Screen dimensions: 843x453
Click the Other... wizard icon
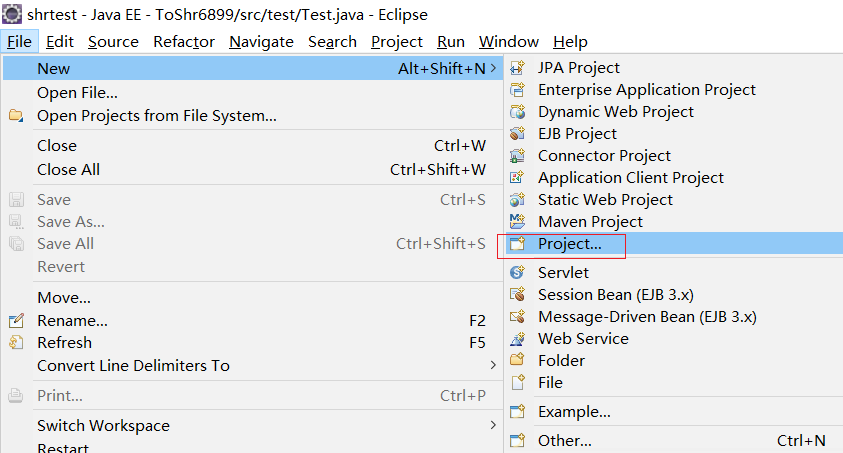(x=517, y=441)
